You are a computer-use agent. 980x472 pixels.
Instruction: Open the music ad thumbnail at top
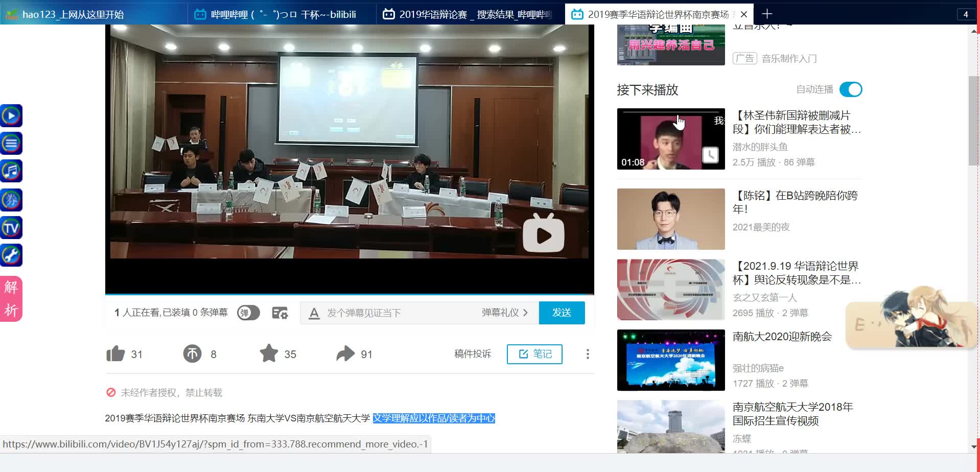click(x=671, y=45)
